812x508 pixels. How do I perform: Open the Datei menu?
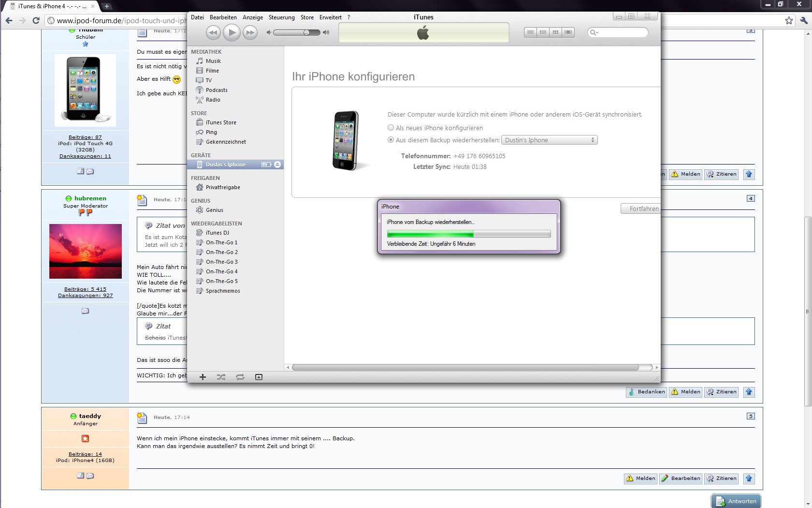197,17
